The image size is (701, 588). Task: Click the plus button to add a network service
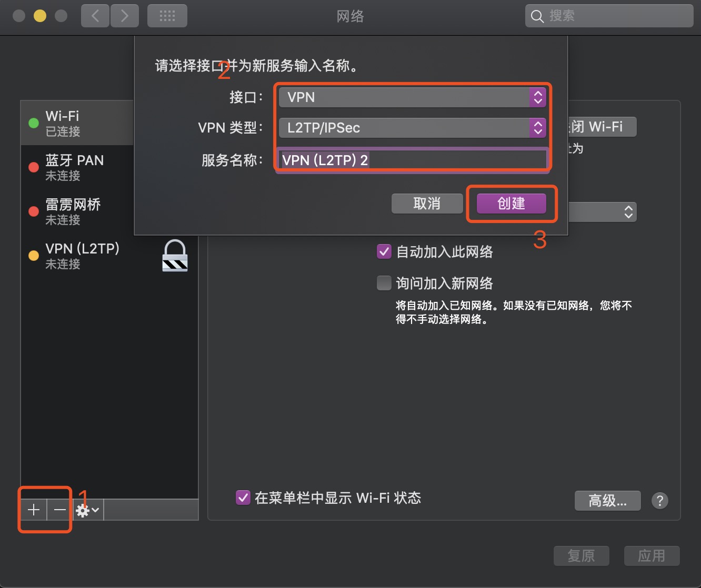click(34, 510)
